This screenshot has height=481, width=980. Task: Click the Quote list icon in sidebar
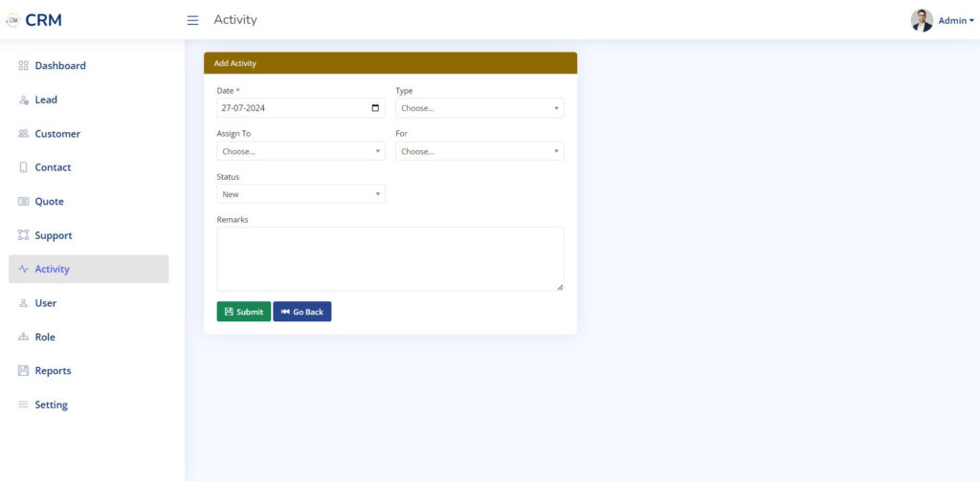click(x=24, y=202)
